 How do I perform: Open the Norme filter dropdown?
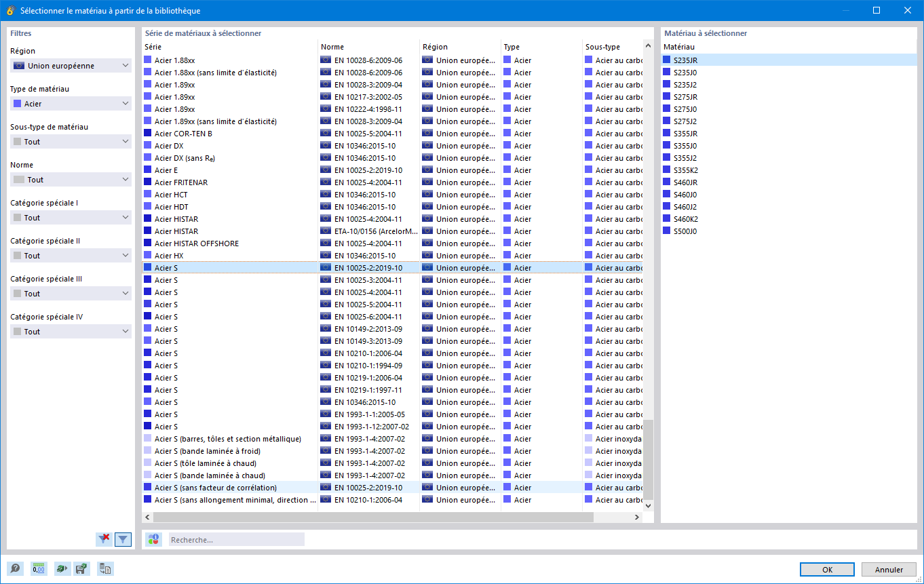(x=71, y=180)
